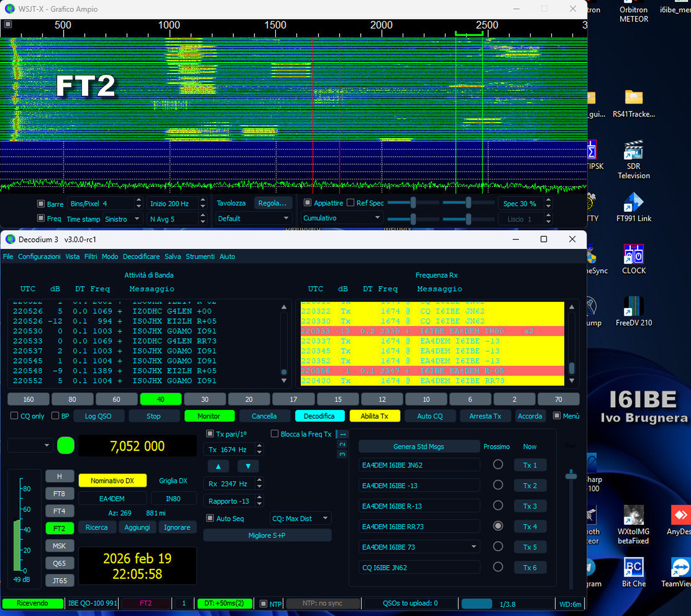
Task: Adjust the Pwr vertical slider handle
Action: pos(571,476)
